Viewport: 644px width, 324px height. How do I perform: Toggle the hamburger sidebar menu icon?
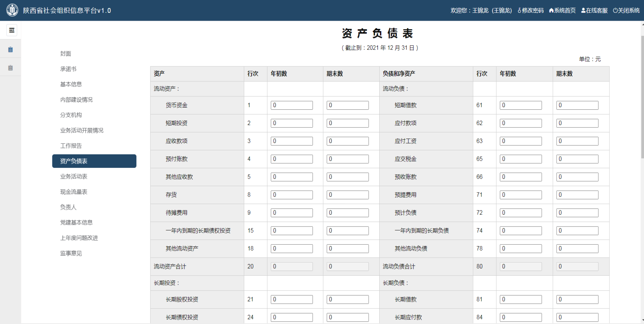pos(12,30)
